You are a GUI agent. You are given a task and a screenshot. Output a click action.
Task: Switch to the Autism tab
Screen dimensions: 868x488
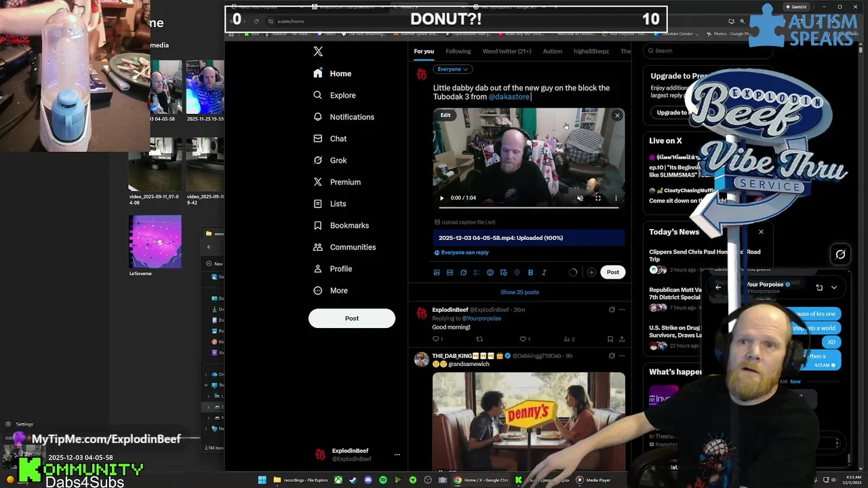point(552,51)
